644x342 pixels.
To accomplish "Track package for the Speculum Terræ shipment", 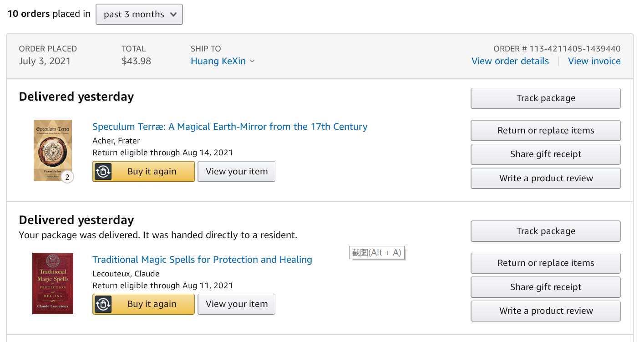I will 545,98.
